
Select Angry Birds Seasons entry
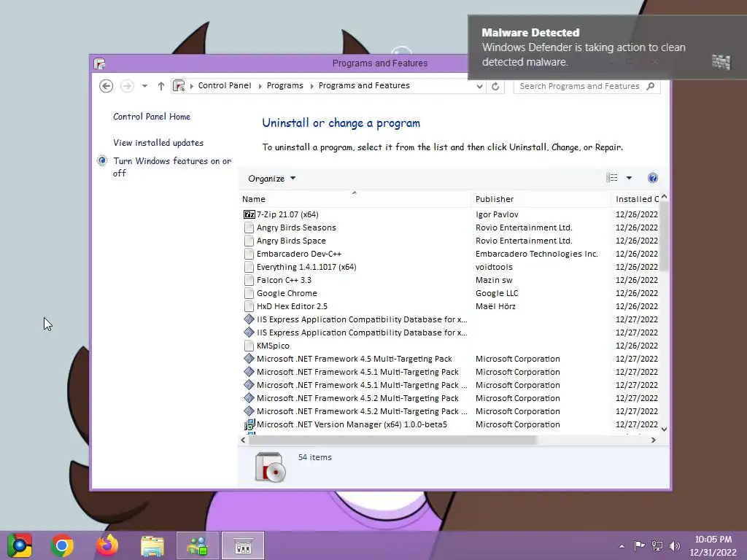pyautogui.click(x=296, y=227)
